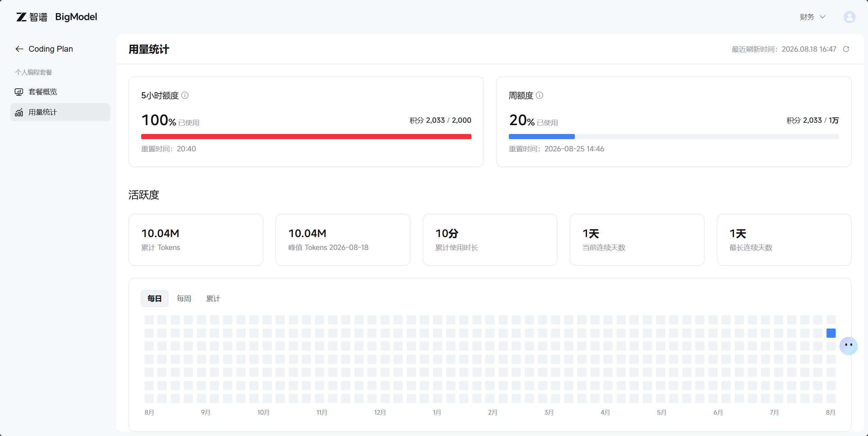Click the back arrow next to Coding Plan
868x436 pixels.
pyautogui.click(x=19, y=49)
